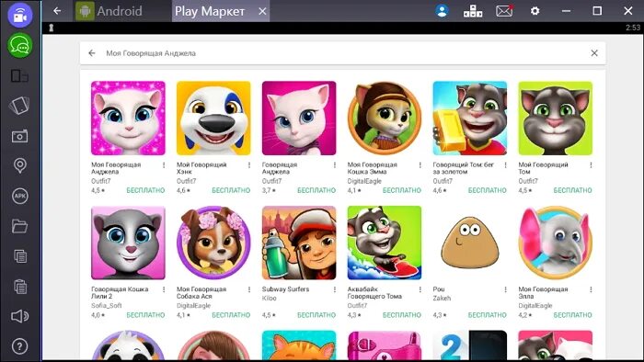
Task: Click БЕСПЛАТНО under Pou
Action: [x=487, y=315]
